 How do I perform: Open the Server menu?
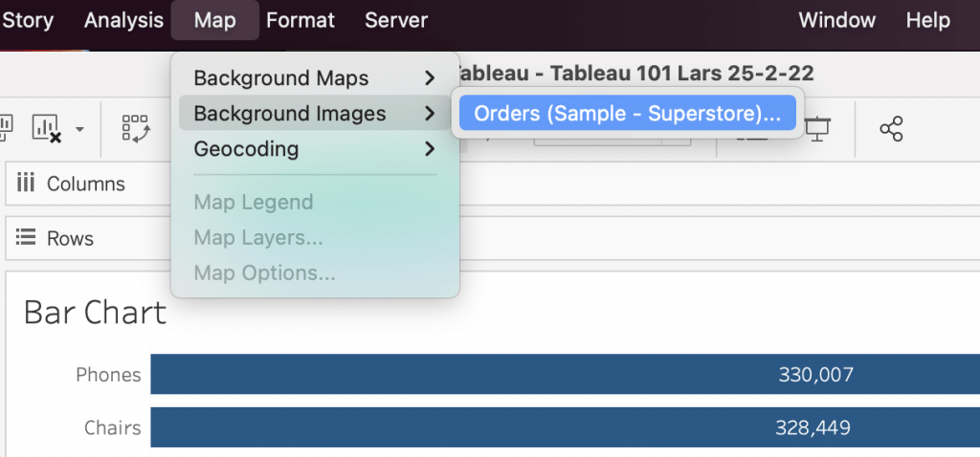(396, 20)
